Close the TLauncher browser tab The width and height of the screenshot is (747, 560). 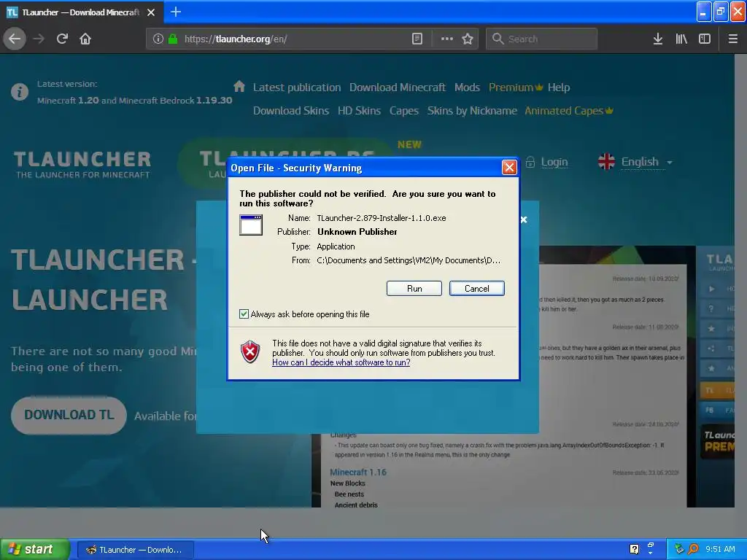151,12
